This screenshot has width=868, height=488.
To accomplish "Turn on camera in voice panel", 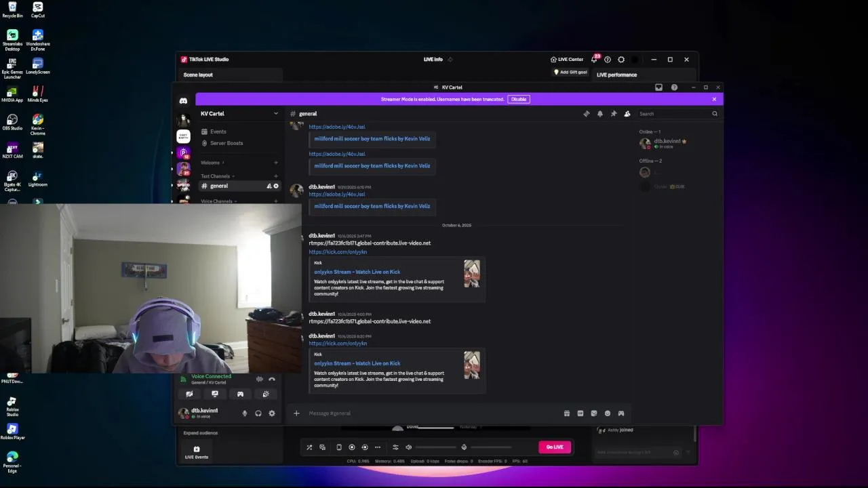I will (x=189, y=394).
